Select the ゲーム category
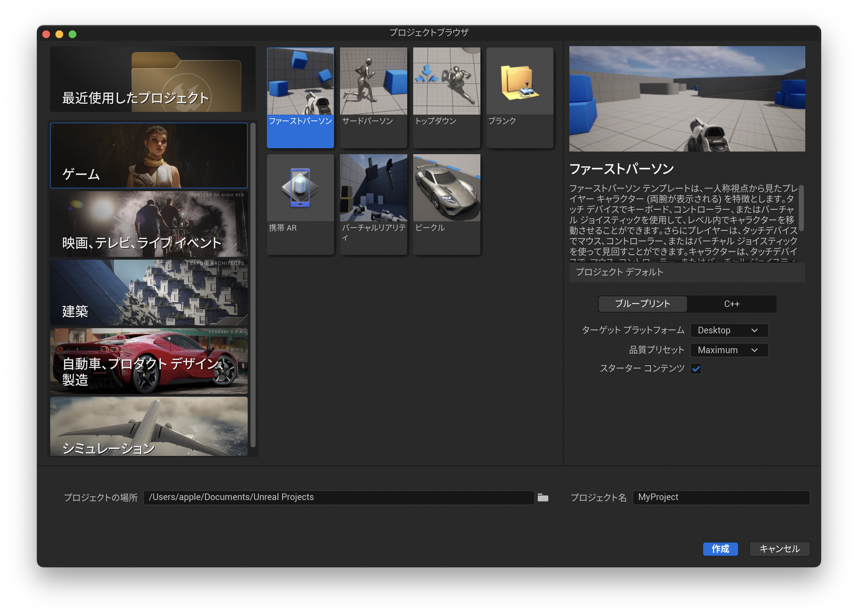858x616 pixels. [149, 155]
